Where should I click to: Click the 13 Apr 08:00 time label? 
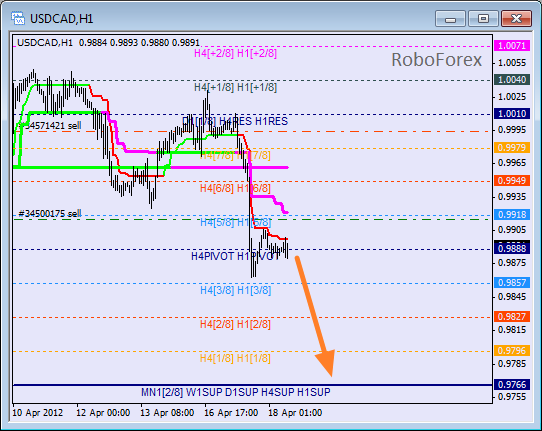[x=167, y=413]
